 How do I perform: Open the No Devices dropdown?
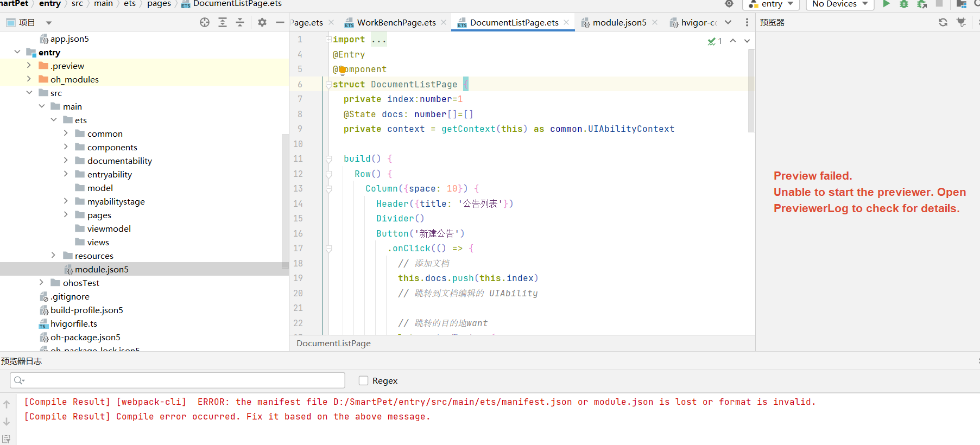coord(840,4)
